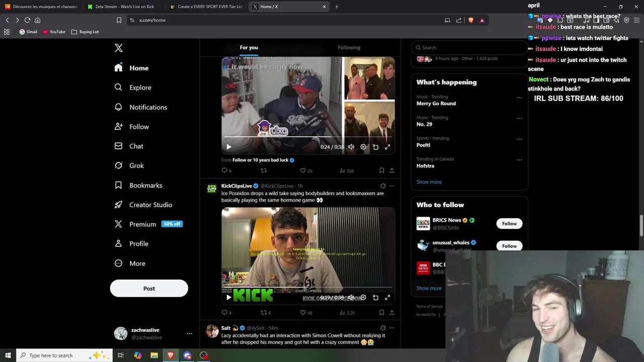The width and height of the screenshot is (644, 362).
Task: Open more options on Salt's post
Action: [x=392, y=328]
